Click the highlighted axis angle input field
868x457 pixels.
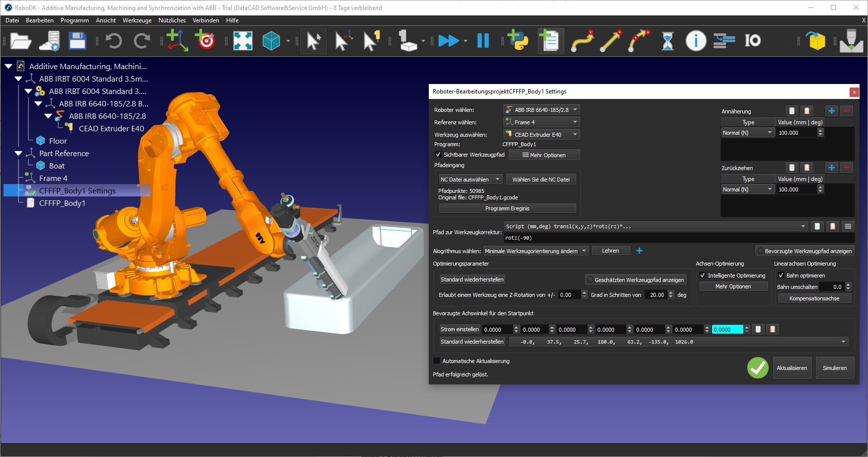(728, 329)
